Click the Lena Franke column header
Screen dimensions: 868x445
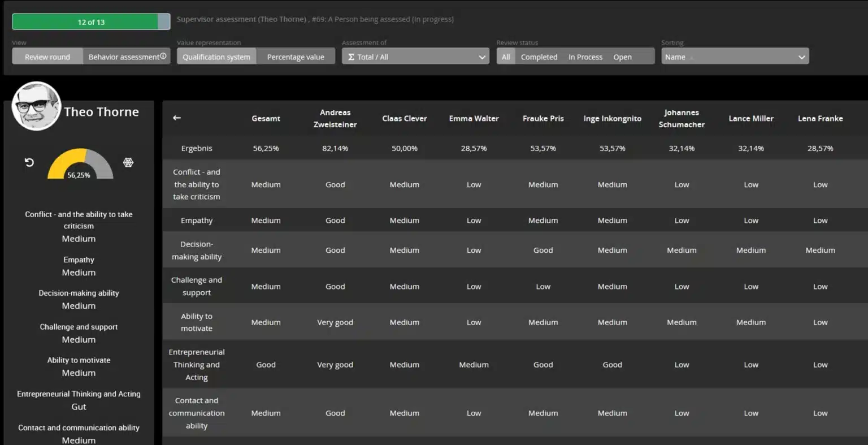820,118
